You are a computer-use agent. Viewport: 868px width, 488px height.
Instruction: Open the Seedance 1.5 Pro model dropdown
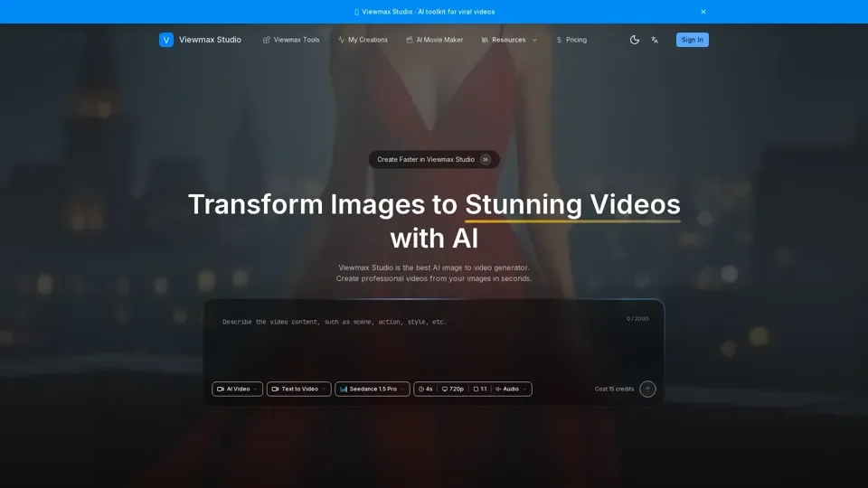pos(372,389)
